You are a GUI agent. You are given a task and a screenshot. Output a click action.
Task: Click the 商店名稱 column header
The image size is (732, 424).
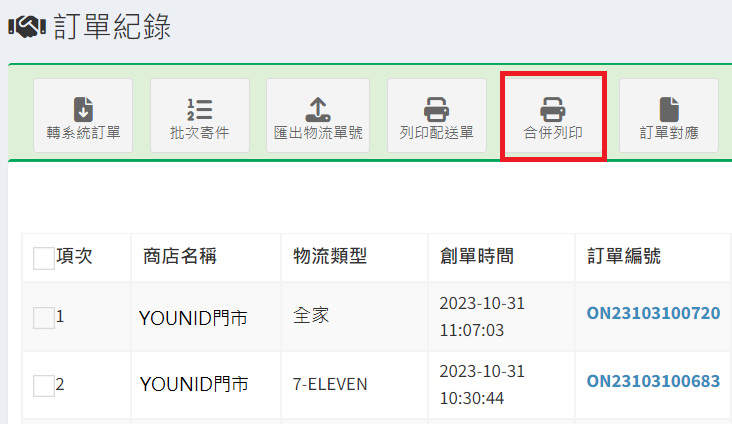coord(179,257)
